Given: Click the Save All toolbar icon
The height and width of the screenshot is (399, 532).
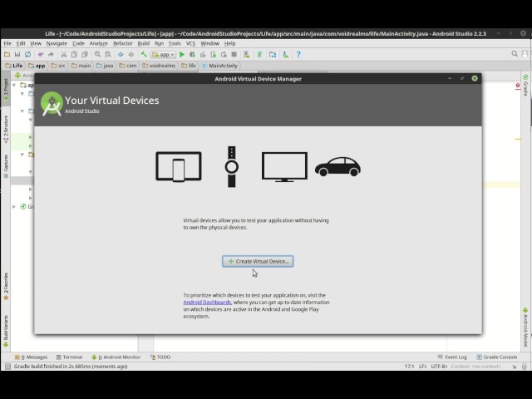Looking at the screenshot, I should coord(17,54).
